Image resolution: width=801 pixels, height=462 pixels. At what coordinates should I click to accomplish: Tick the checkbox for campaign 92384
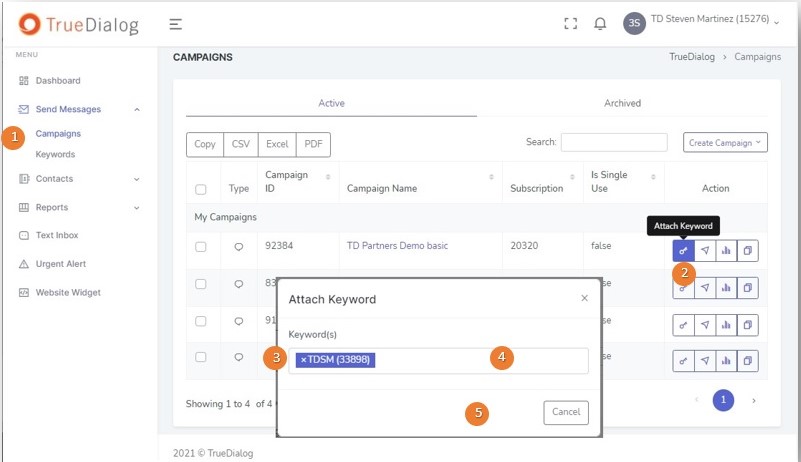201,246
